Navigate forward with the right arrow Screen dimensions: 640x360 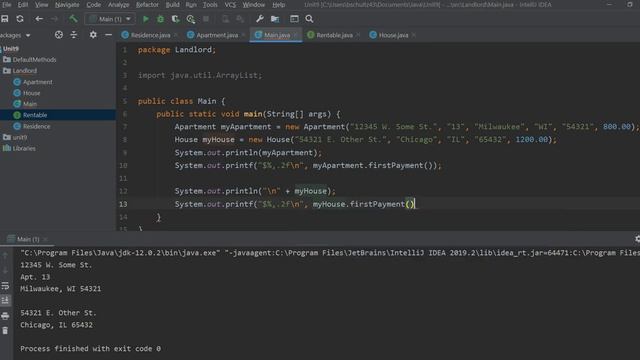tap(54, 19)
